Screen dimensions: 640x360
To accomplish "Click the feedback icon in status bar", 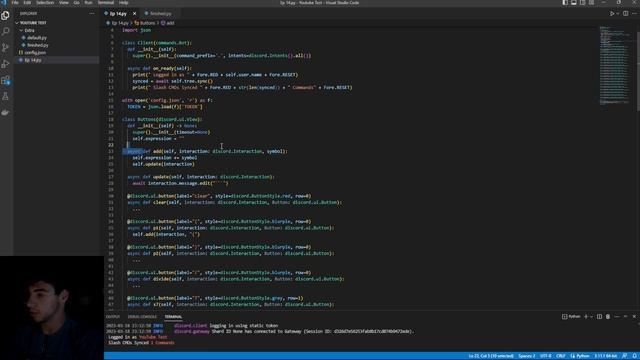I will click(625, 356).
